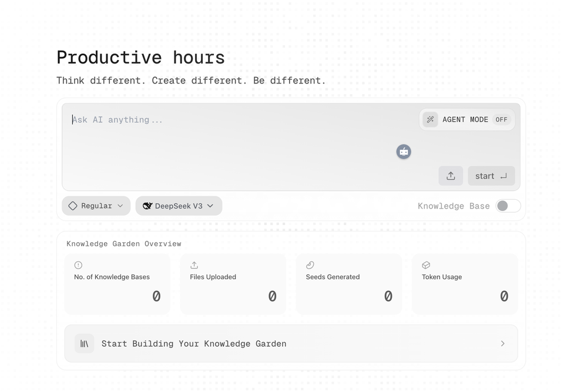Click the right chevron on Knowledge Garden row
564x392 pixels.
[x=502, y=344]
